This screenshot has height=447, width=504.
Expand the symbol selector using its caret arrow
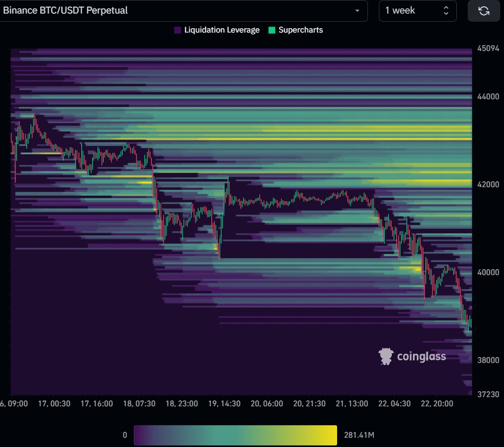(358, 11)
